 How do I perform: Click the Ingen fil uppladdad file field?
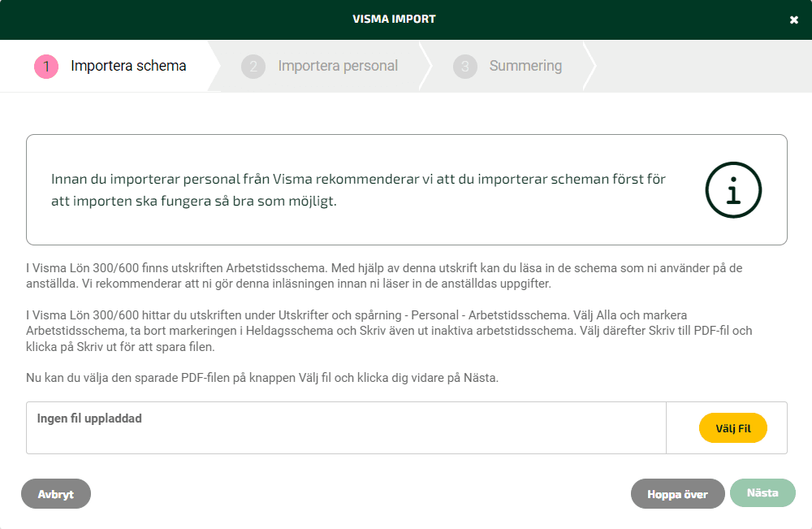click(x=346, y=428)
